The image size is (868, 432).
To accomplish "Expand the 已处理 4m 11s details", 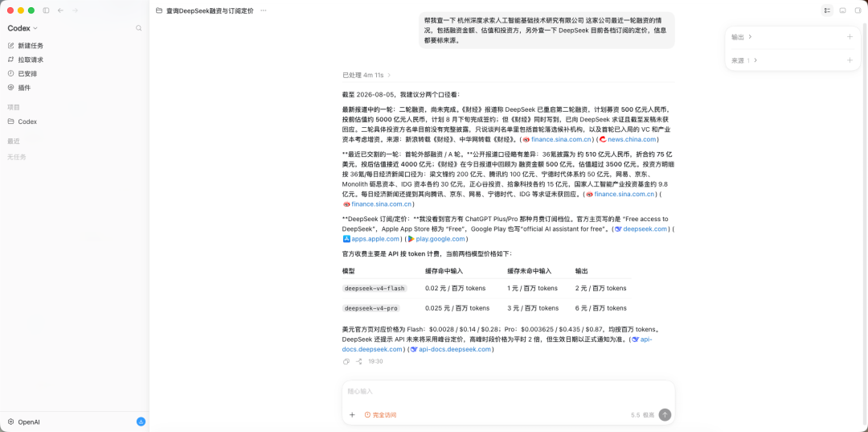I will (x=366, y=75).
